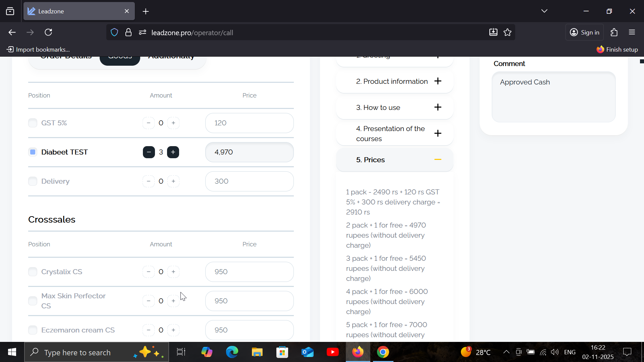Expand the Product information section

click(x=438, y=81)
